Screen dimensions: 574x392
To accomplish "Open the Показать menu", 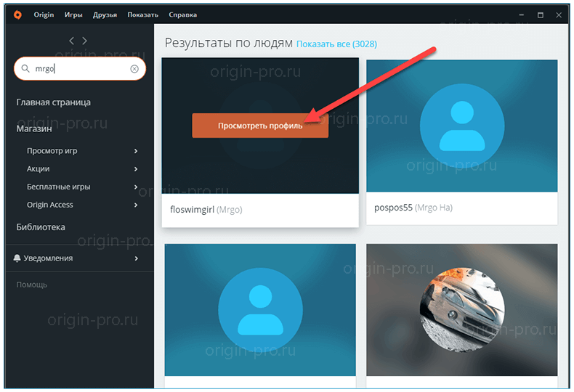I will coord(142,15).
